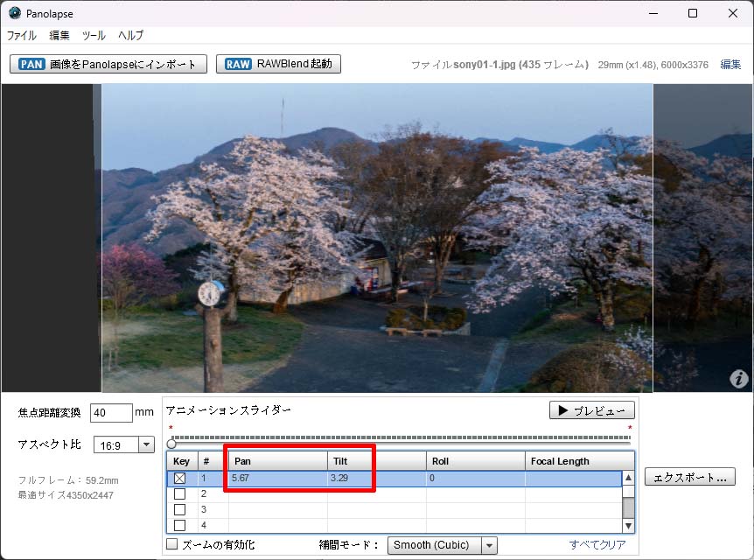
Task: Play the animation preview
Action: [x=591, y=410]
